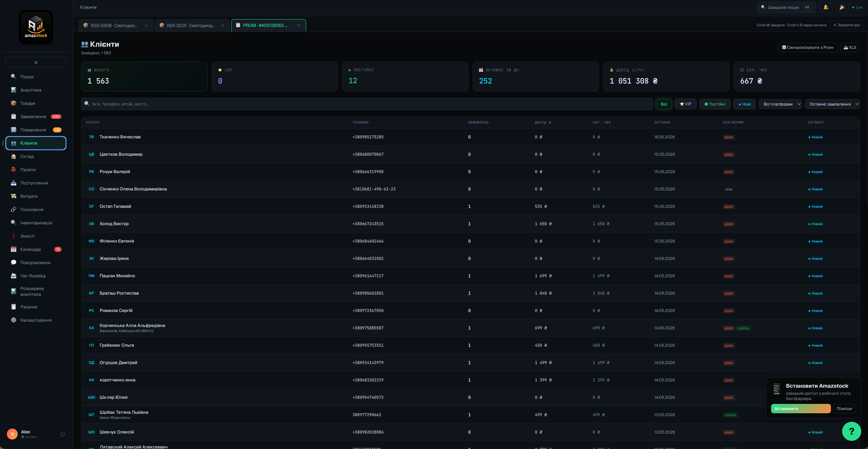The height and width of the screenshot is (449, 868).
Task: Open client Ткаченко Вячеслав
Action: coord(120,137)
